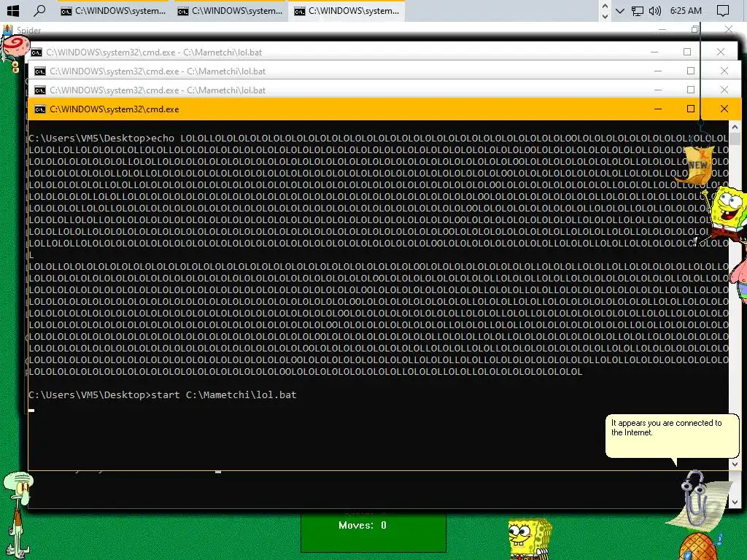Viewport: 747px width, 560px height.
Task: Click the 'echo LOLOL...' command line
Action: (379, 138)
